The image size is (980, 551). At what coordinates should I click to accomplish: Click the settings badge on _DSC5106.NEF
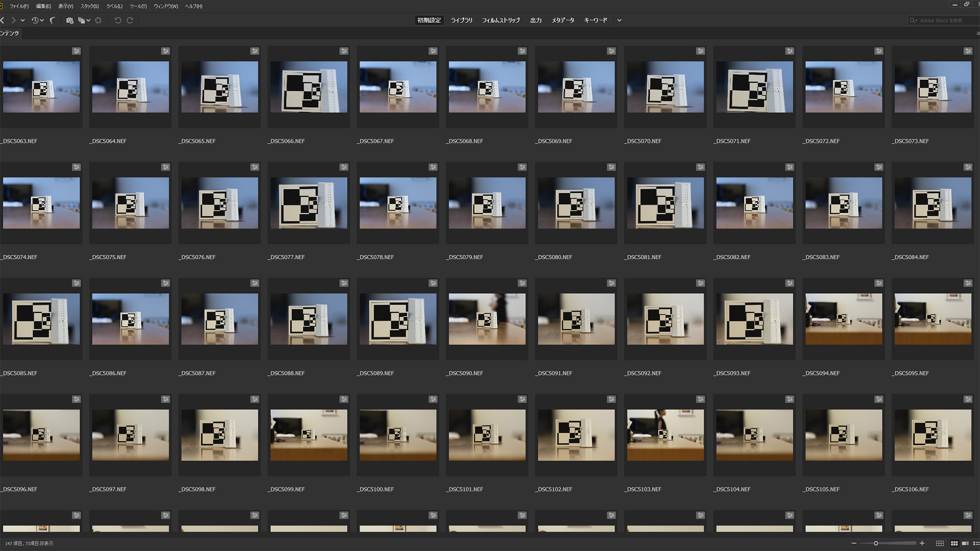tap(968, 399)
